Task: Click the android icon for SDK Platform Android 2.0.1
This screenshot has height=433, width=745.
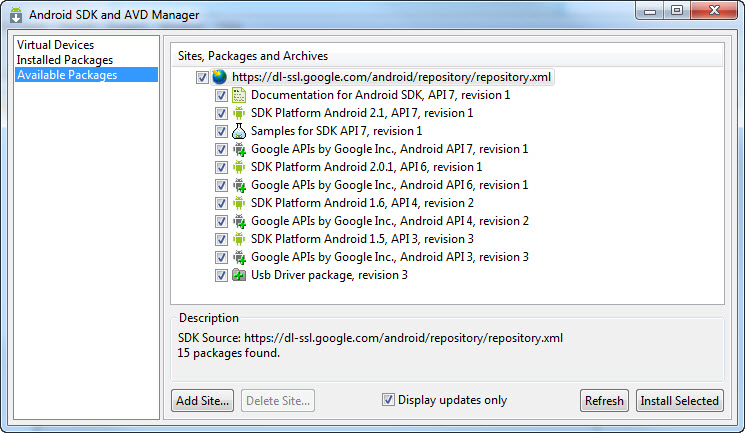Action: click(x=239, y=167)
